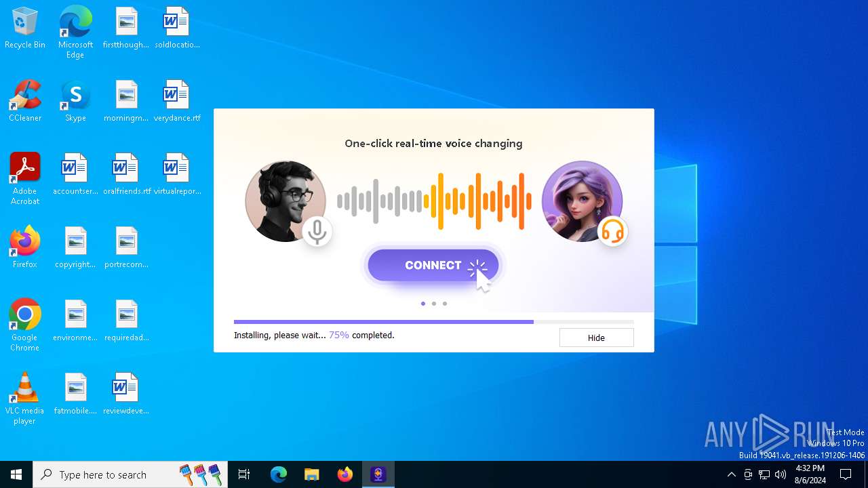Click the taskbar search box

131,474
